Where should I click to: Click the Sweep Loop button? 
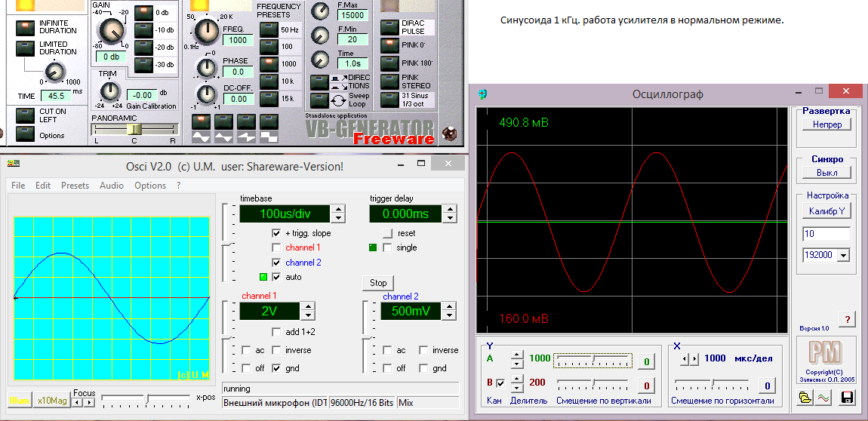(319, 100)
